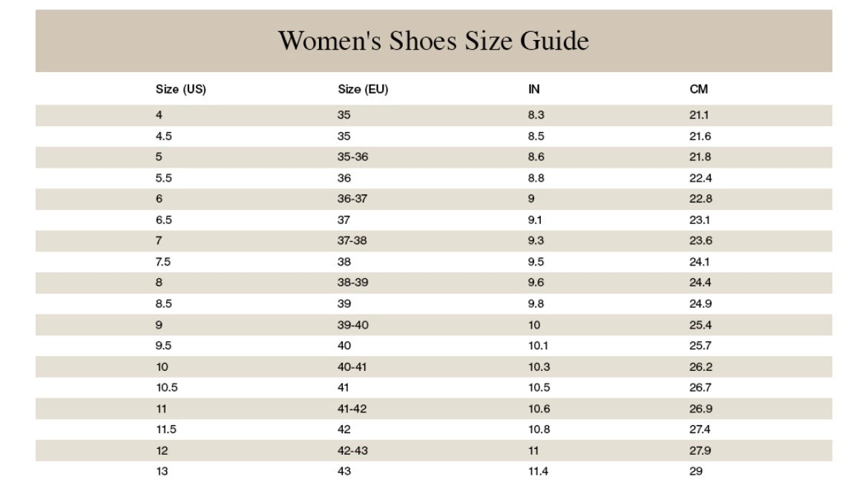Viewport: 868px width, 500px height.
Task: Click the Women's Shoes Size Guide title
Action: click(433, 41)
